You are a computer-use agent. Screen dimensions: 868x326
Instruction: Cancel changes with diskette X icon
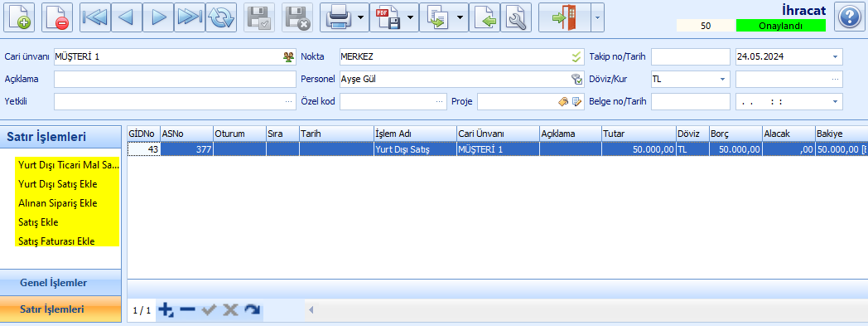click(x=297, y=17)
